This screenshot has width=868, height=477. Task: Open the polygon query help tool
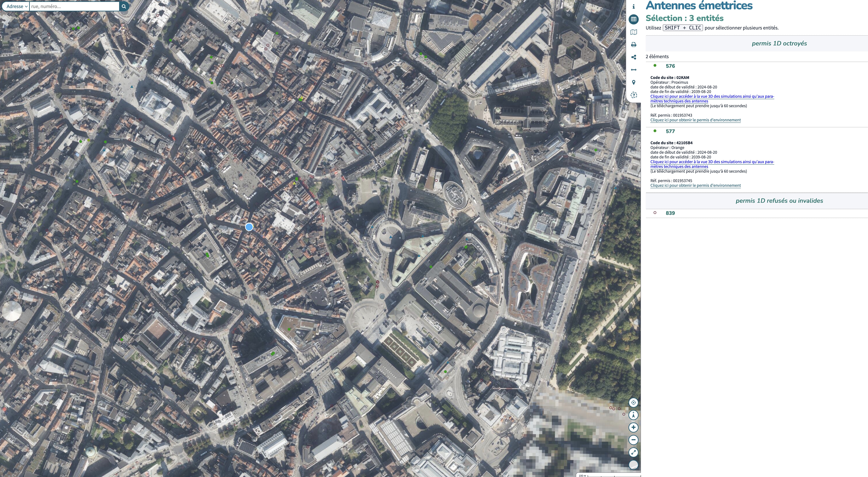634,95
